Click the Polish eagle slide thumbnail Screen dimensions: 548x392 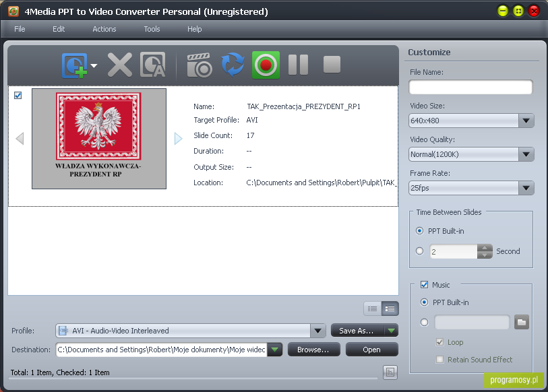pos(99,139)
